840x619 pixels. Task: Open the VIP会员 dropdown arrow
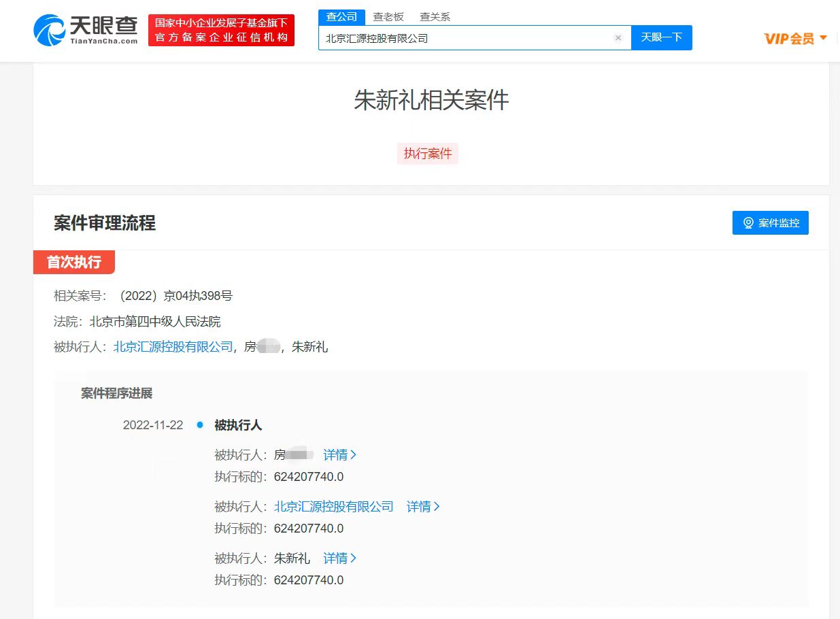click(x=824, y=37)
